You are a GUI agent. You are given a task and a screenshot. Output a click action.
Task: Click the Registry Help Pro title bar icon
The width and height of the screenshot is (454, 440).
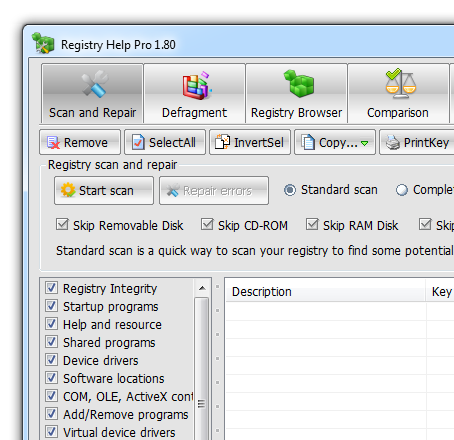[x=43, y=43]
